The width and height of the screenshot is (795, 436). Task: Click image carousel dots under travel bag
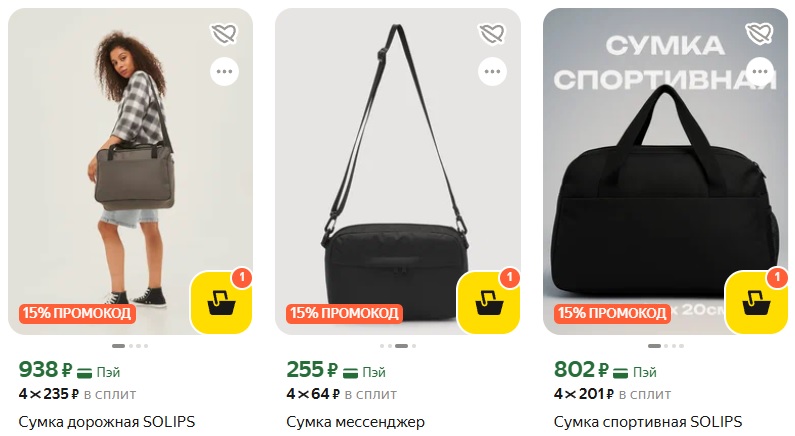130,346
